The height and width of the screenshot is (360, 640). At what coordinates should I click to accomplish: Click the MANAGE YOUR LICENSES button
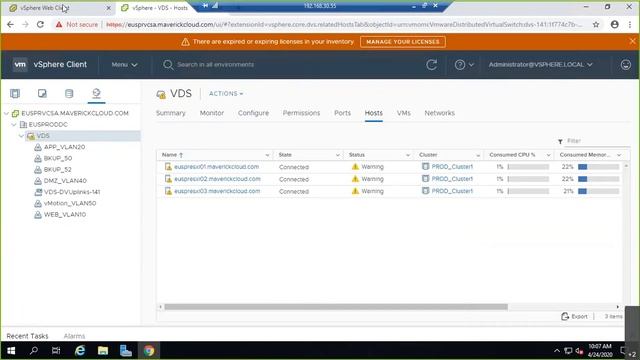403,42
